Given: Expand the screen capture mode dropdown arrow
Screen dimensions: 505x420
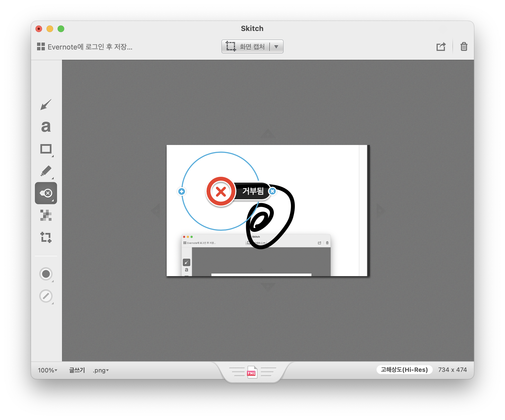Looking at the screenshot, I should 276,46.
